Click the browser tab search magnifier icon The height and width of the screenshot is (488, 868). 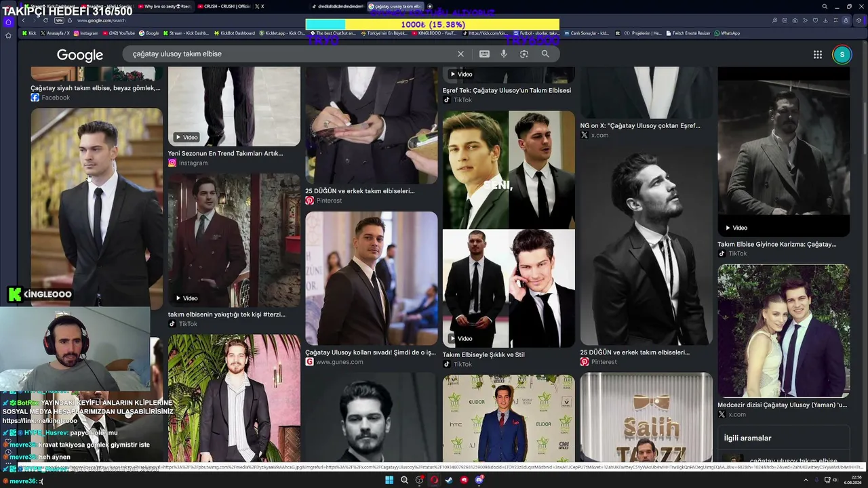(x=825, y=7)
